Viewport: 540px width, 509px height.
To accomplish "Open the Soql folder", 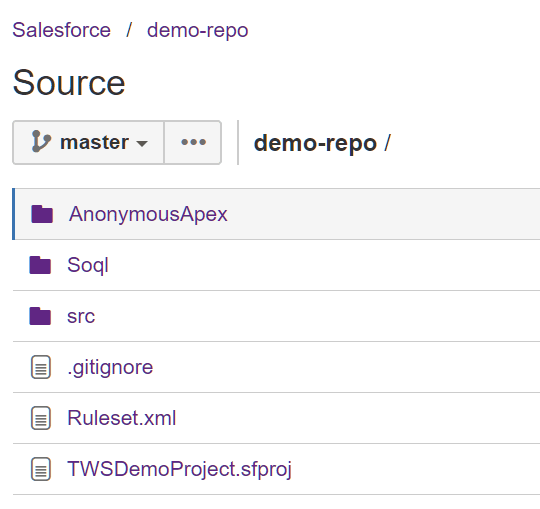I will click(x=88, y=265).
